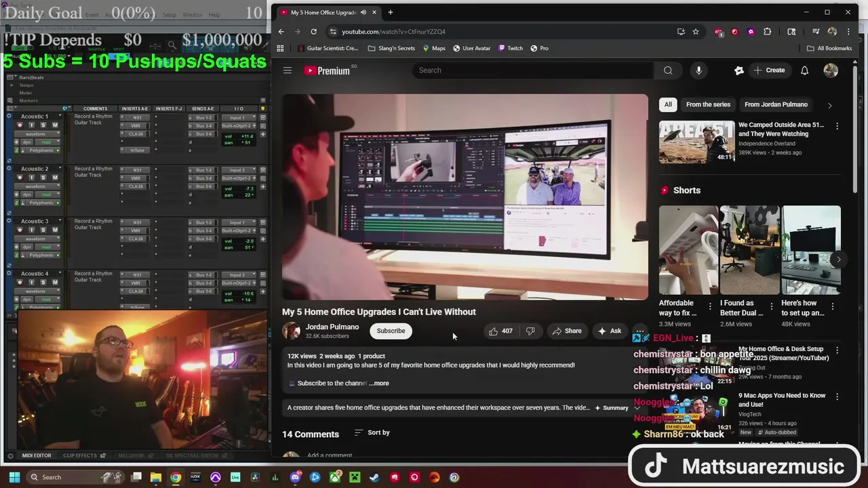
Task: Switch to the Clip Effects tab
Action: [80, 455]
